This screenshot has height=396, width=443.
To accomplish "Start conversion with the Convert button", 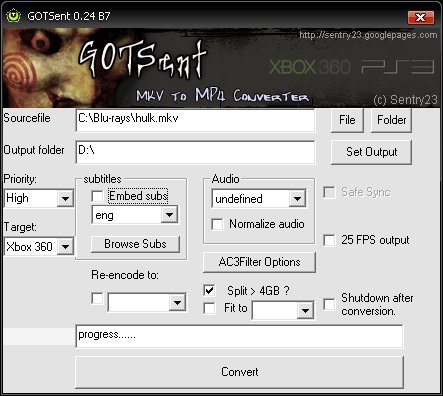I will pos(240,372).
